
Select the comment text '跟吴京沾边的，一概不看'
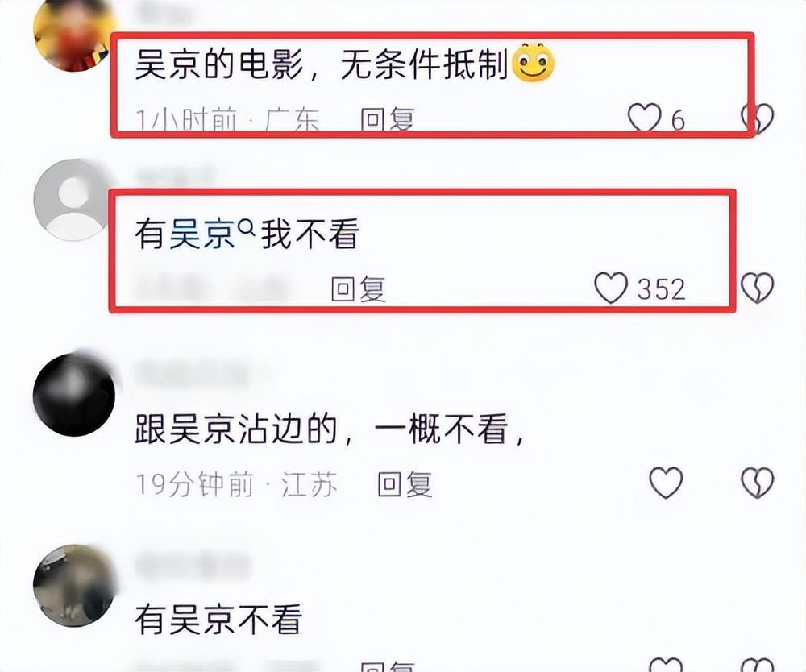[x=330, y=429]
